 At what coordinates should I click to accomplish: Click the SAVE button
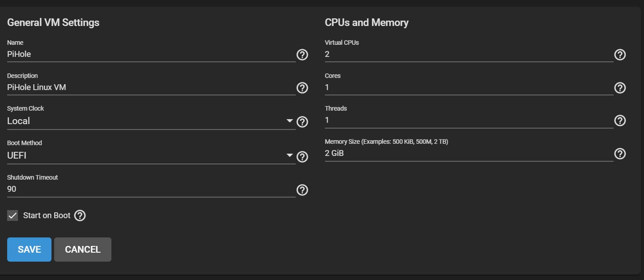[x=29, y=250]
